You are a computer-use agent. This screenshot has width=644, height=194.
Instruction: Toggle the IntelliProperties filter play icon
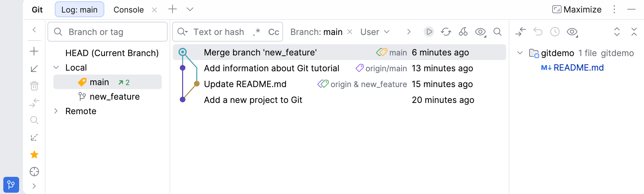click(429, 32)
